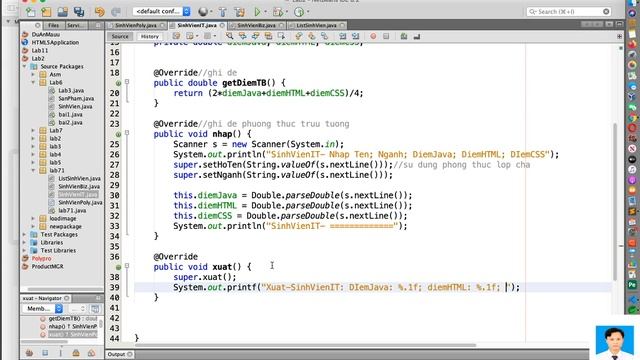The image size is (640, 360).
Task: Open SanPham.java in project tree
Action: pos(76,98)
